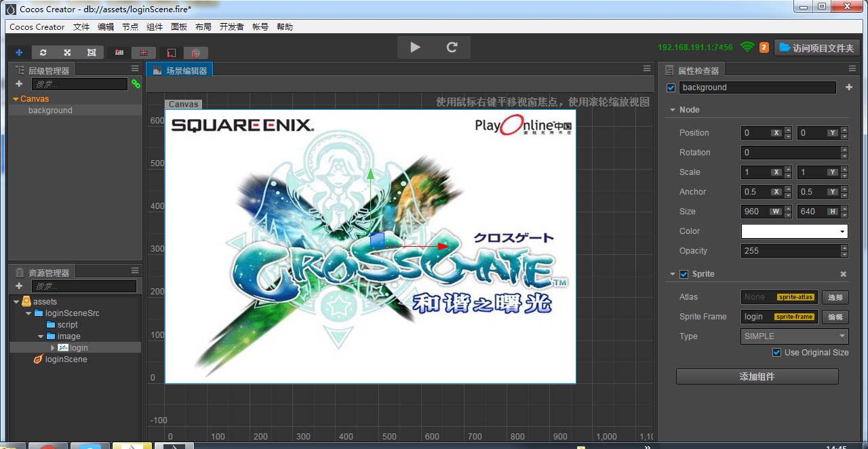Click add node plus in 层级管理器

pos(19,84)
